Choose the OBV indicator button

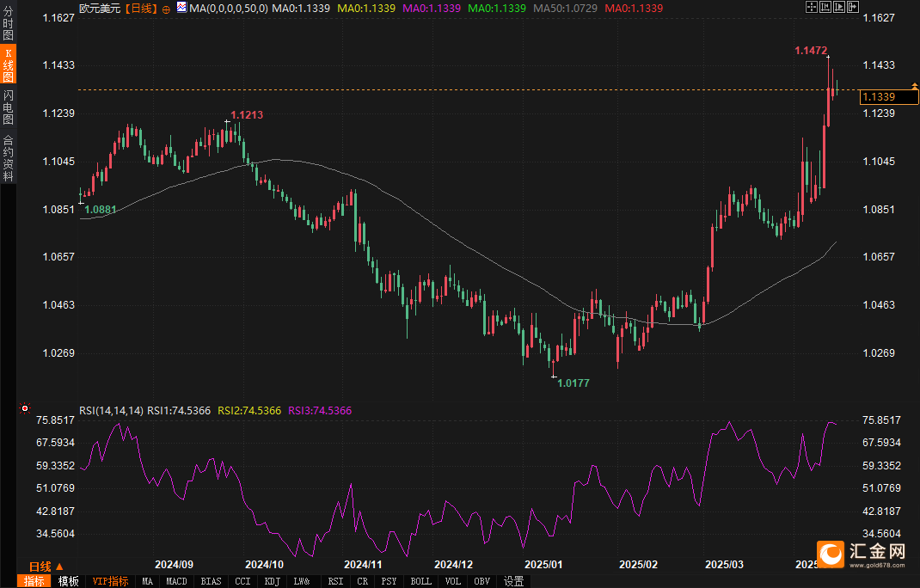pos(481,581)
